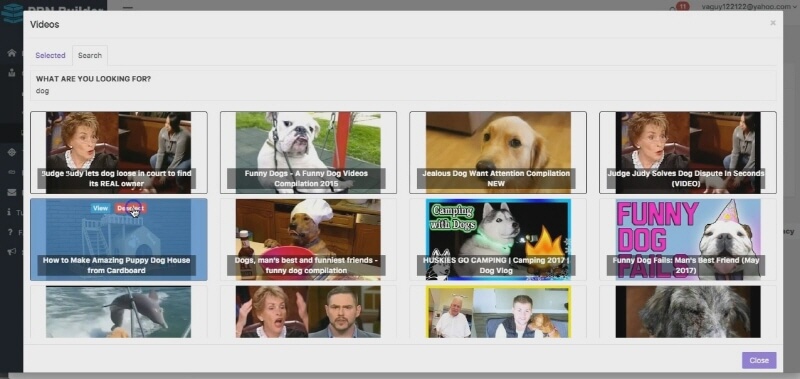
Task: Click the envelope mail icon in the sidebar
Action: coord(12,192)
